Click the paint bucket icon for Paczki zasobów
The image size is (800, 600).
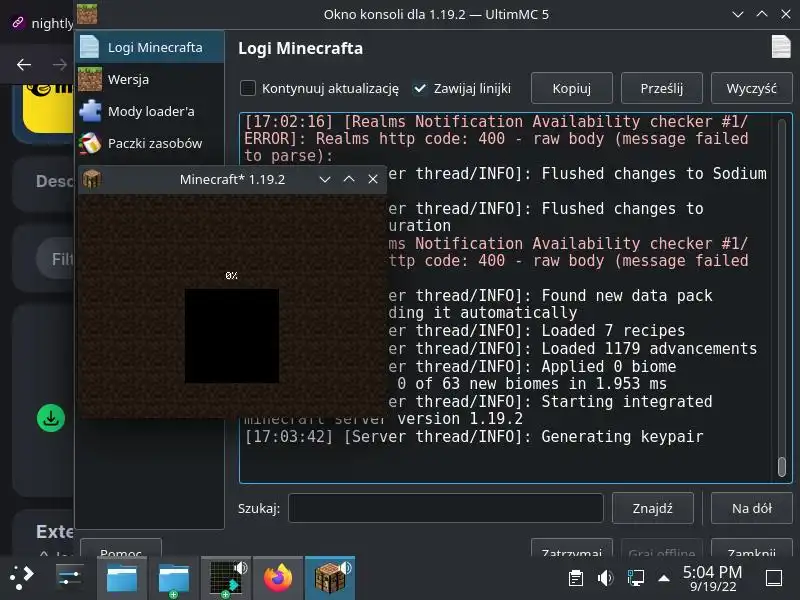coord(90,143)
